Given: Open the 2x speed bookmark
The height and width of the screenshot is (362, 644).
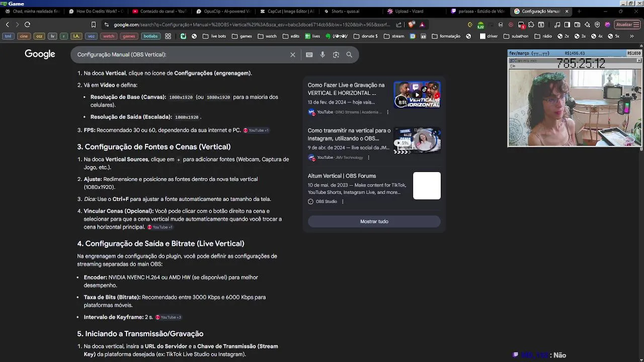Looking at the screenshot, I should (563, 36).
